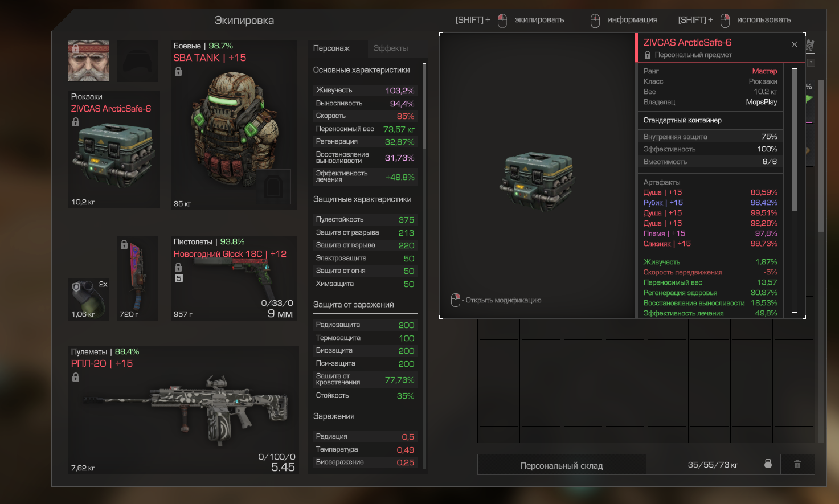This screenshot has width=839, height=504.
Task: Click the kettlebell weight icon
Action: (x=768, y=464)
